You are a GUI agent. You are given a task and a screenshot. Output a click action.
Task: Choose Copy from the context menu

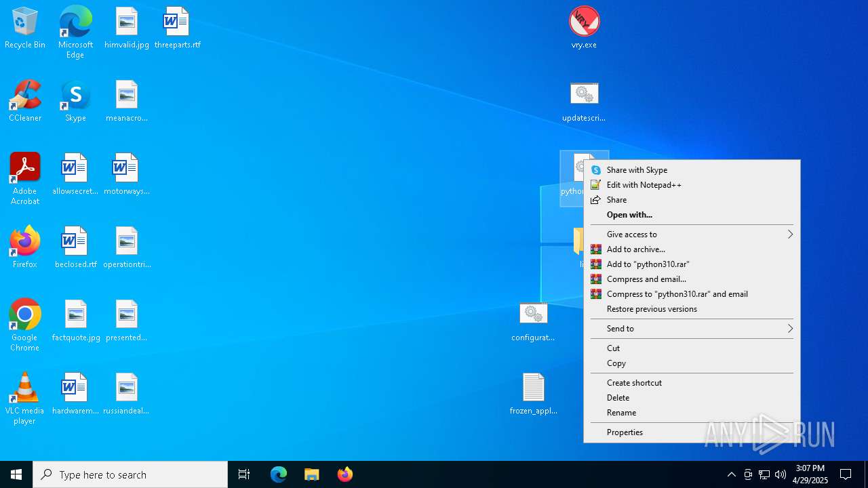(692, 363)
